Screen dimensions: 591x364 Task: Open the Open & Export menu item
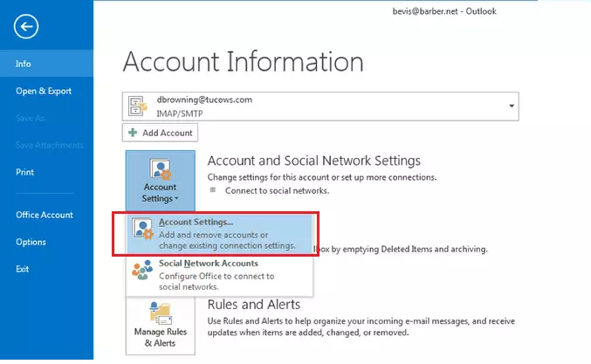[x=44, y=91]
